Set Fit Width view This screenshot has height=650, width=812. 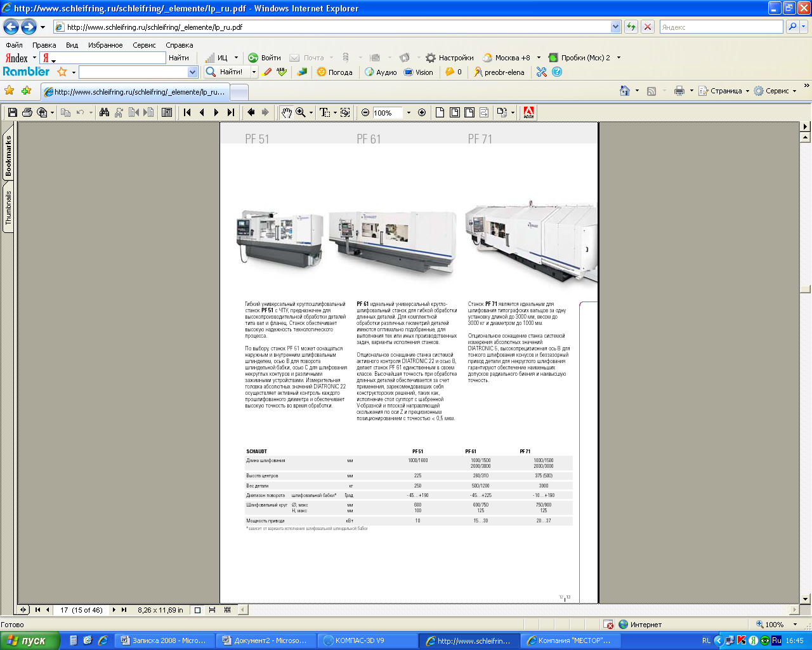coord(469,112)
